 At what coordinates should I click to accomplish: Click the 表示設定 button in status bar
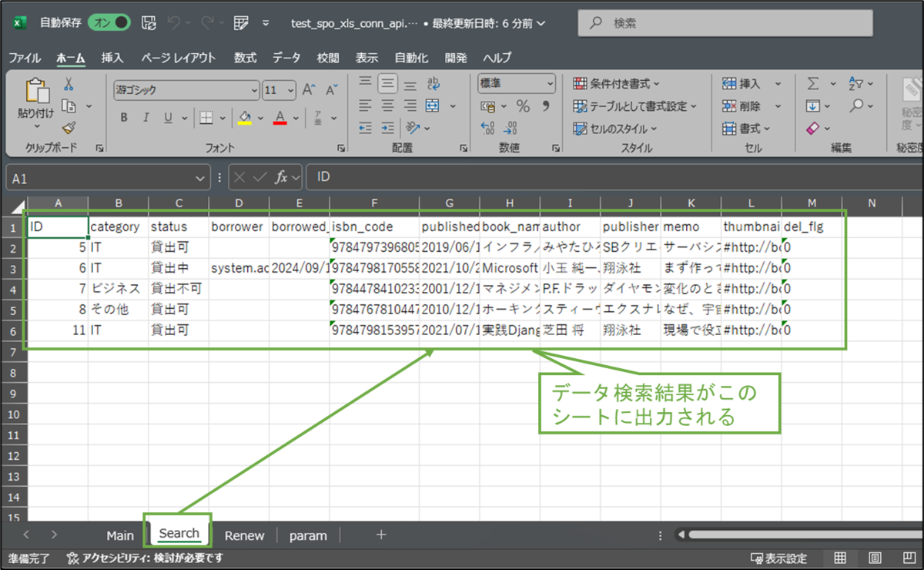[778, 558]
